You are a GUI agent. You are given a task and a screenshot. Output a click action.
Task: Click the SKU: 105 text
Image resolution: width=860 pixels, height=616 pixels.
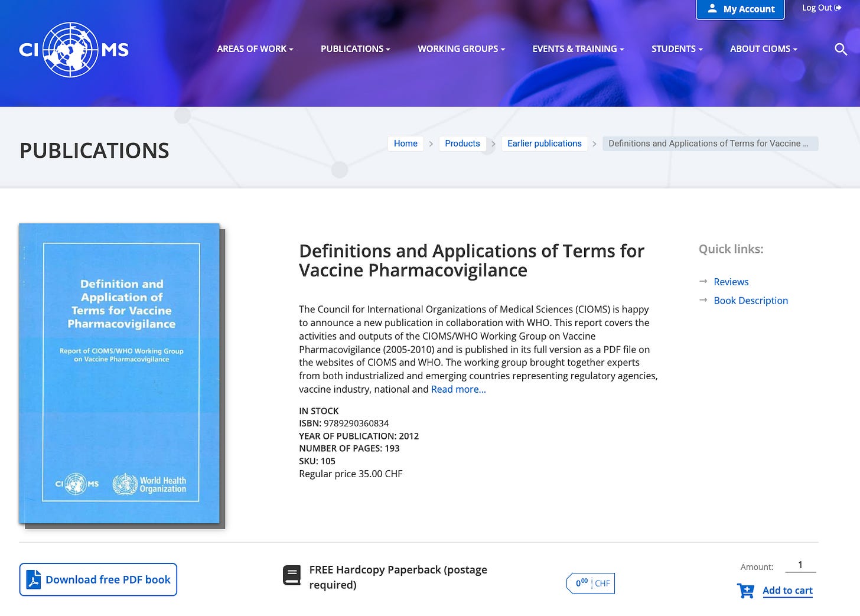click(317, 461)
